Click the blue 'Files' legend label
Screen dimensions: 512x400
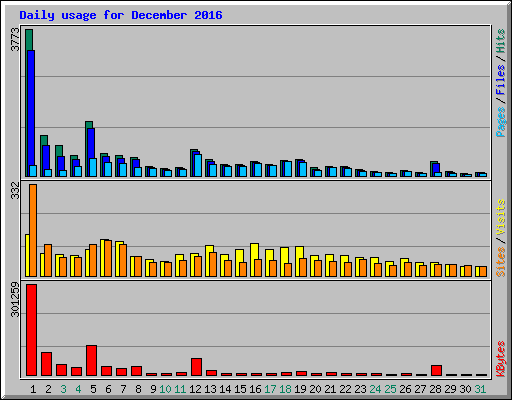click(500, 79)
